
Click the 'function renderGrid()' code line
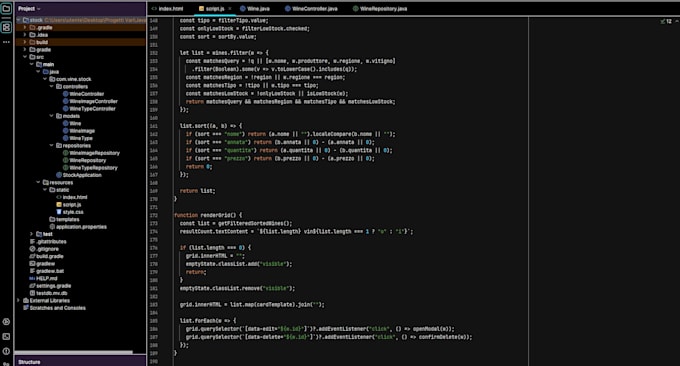click(208, 215)
